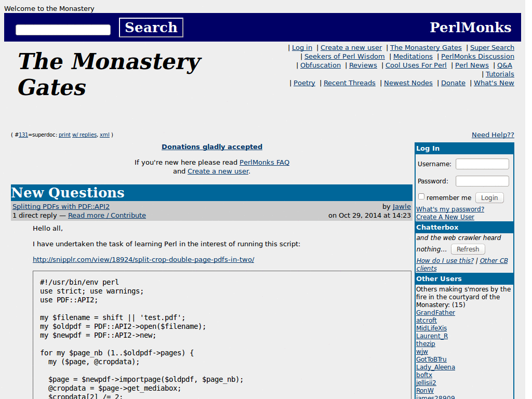Open the PerlMonks site title link
532x399 pixels.
point(470,27)
